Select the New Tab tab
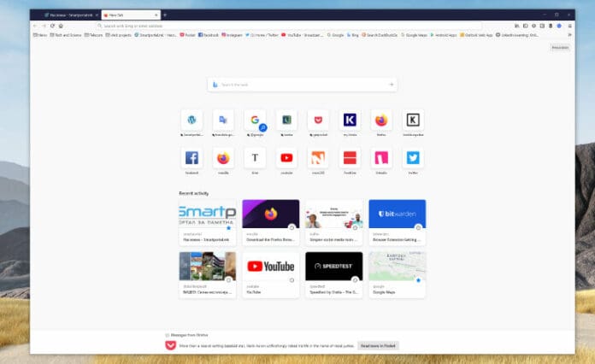The image size is (595, 364). pyautogui.click(x=127, y=15)
